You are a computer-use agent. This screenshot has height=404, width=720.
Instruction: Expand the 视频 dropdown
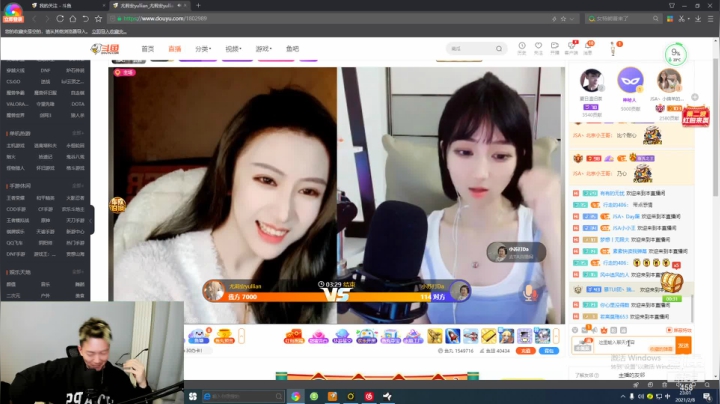point(233,49)
